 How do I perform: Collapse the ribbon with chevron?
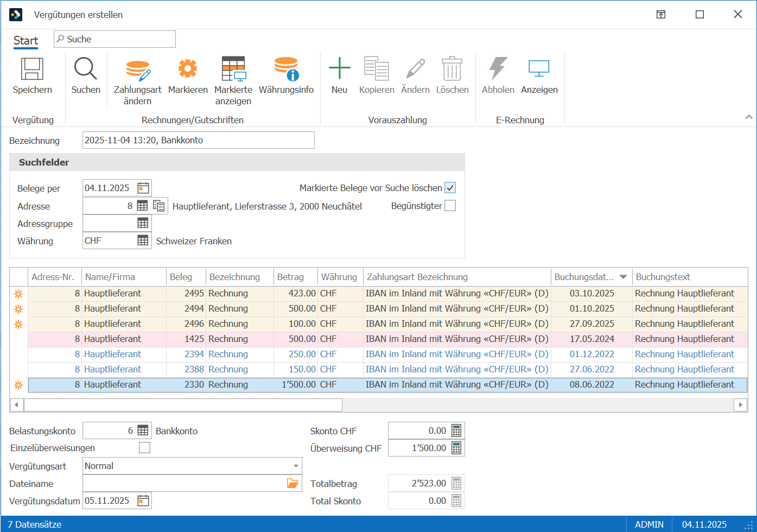coord(749,117)
